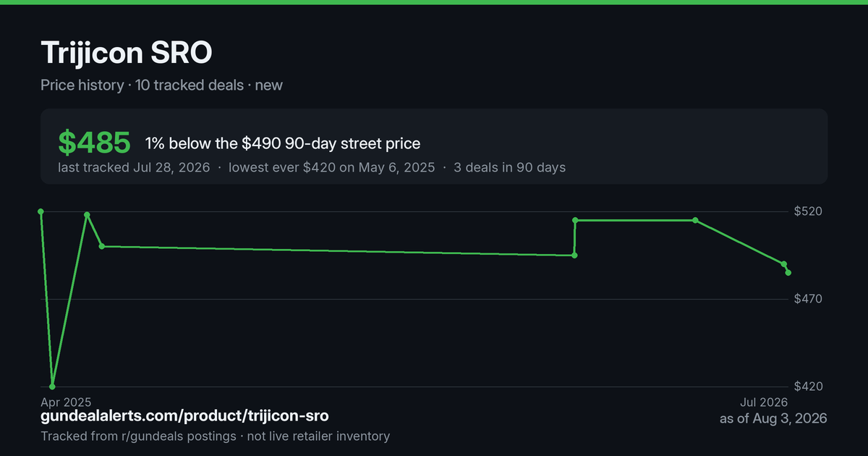Open the gundealalerts.com/product/trijicon-sro link
The width and height of the screenshot is (868, 456).
(184, 416)
